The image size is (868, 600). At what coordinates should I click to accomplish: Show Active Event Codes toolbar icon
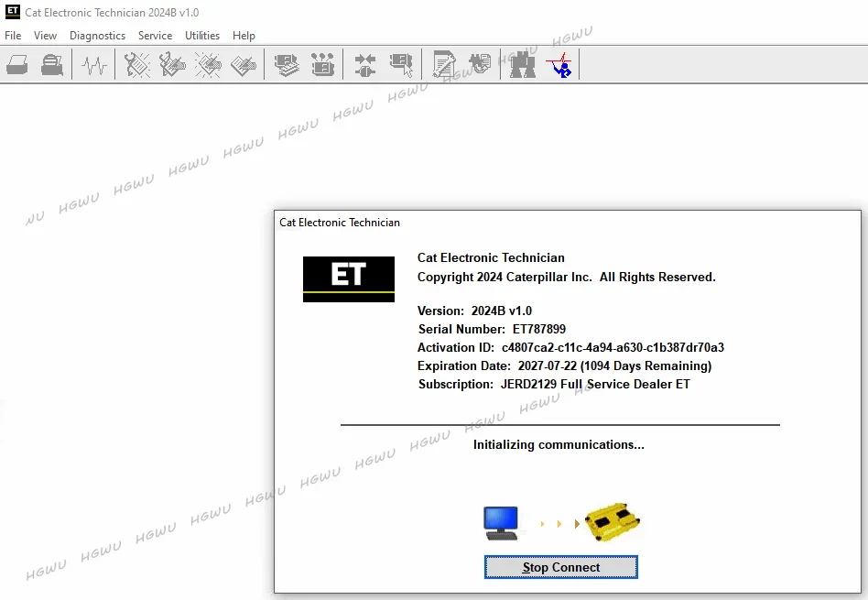(x=208, y=65)
